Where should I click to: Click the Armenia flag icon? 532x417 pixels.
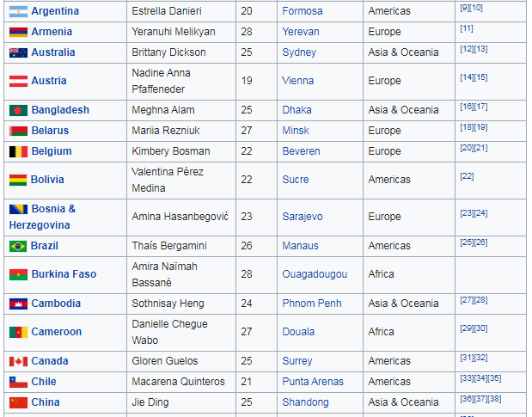point(18,32)
